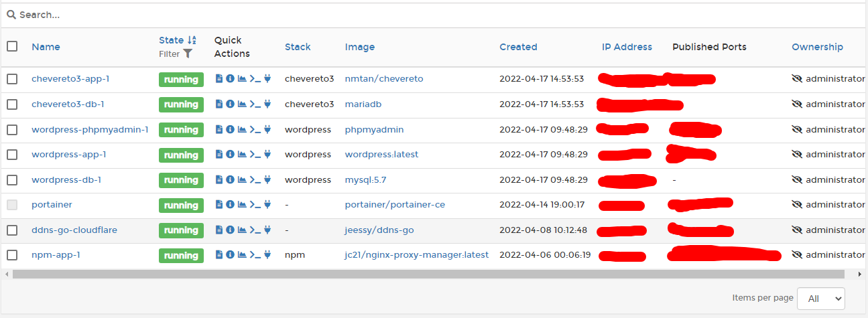View stats chart for npm-app-1
Screen dimensions: 868x318
point(242,255)
